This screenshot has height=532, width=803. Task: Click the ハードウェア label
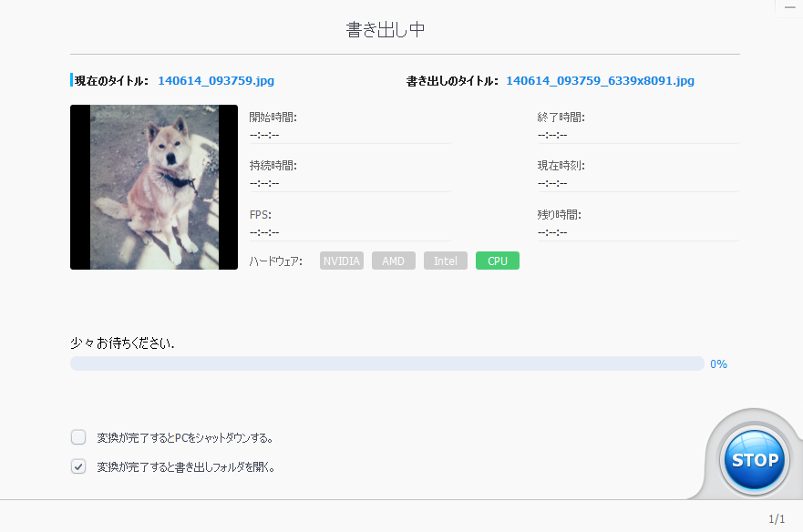275,261
